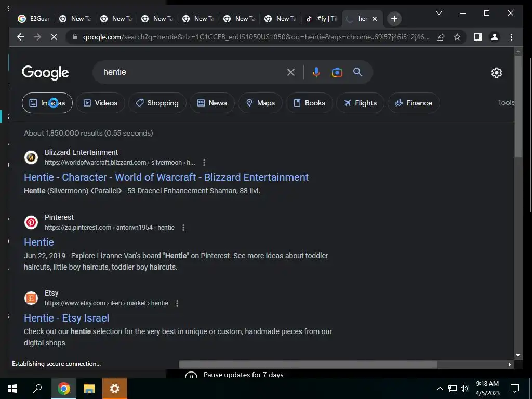Image resolution: width=532 pixels, height=399 pixels.
Task: Open the notification center
Action: point(515,389)
